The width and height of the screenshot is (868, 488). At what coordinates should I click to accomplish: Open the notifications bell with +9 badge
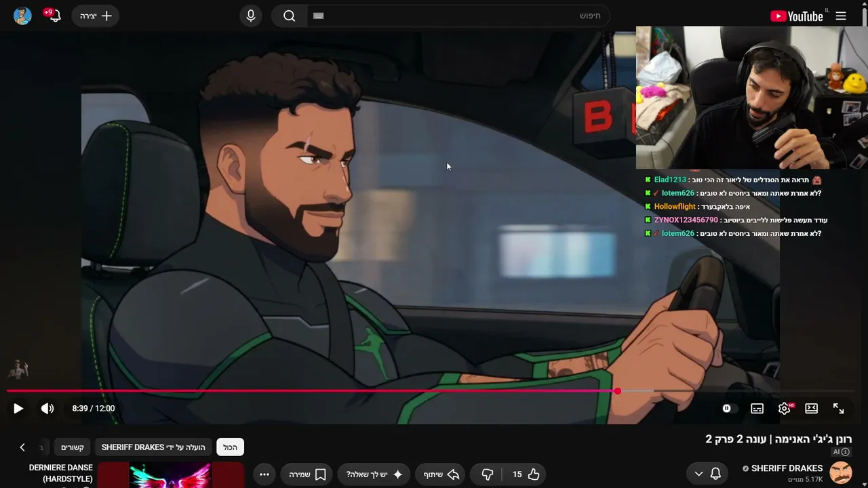point(54,16)
